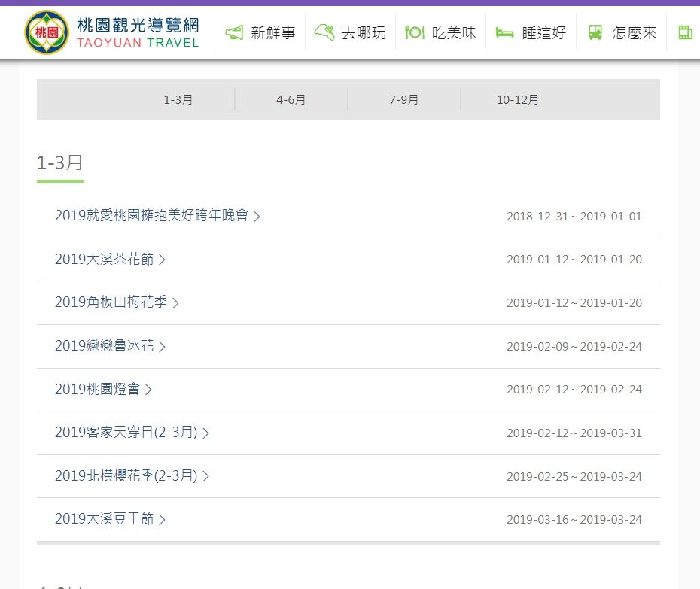Click the bus icon beside 怎麼來
700x589 pixels.
coord(595,32)
